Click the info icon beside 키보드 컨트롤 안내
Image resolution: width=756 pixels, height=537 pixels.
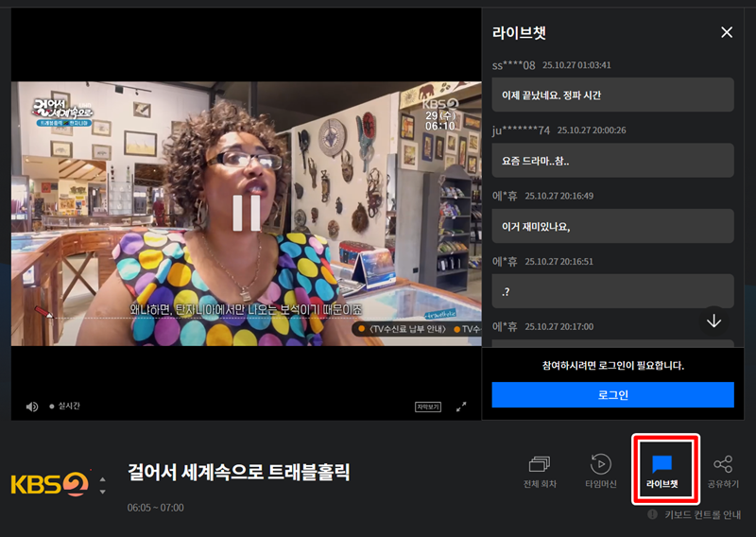coord(652,514)
